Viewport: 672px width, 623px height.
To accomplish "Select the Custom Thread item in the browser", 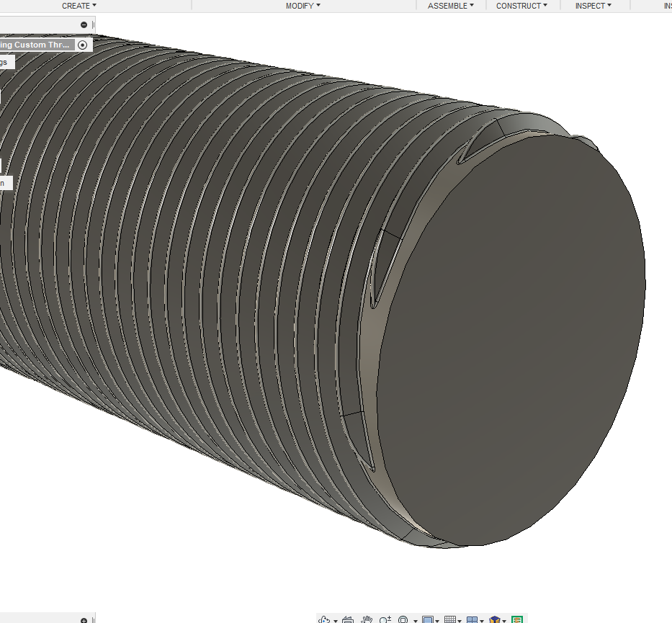I will point(35,44).
